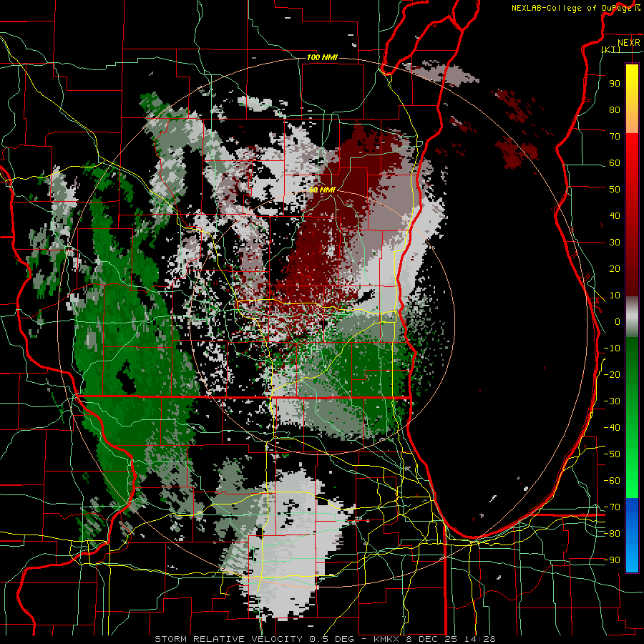Click the Storm Relative Velocity footer caption

325,639
